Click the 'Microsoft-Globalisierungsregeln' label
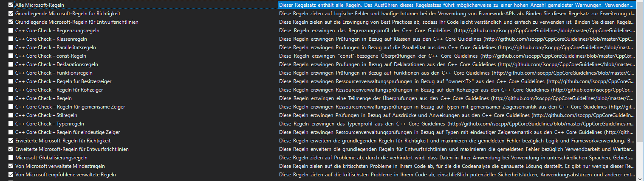 [51, 157]
